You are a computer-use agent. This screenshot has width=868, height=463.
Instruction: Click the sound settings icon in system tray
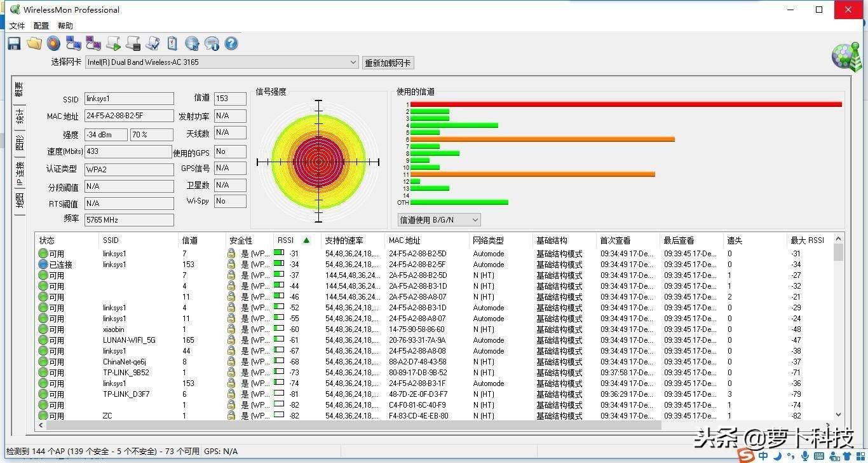pyautogui.click(x=806, y=456)
